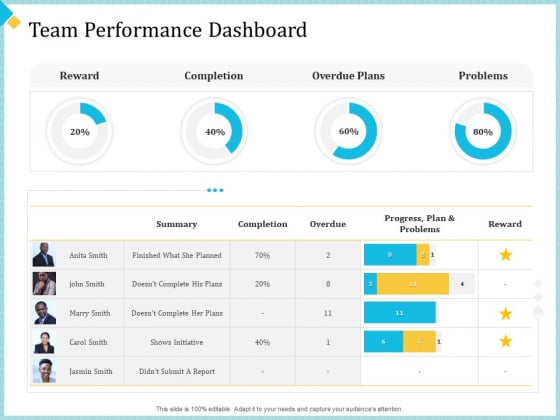Click the Completion header above the donut charts
This screenshot has width=560, height=420.
214,76
